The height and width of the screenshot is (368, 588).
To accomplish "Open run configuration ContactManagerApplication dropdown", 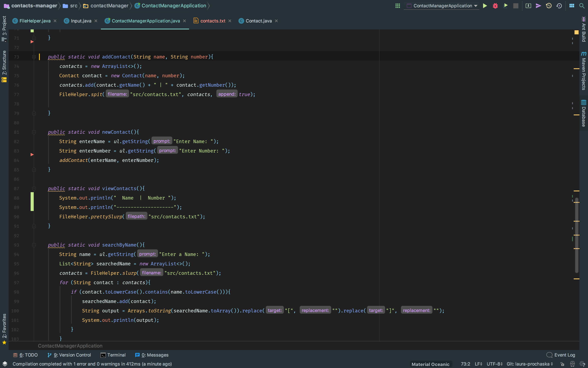I will click(442, 6).
